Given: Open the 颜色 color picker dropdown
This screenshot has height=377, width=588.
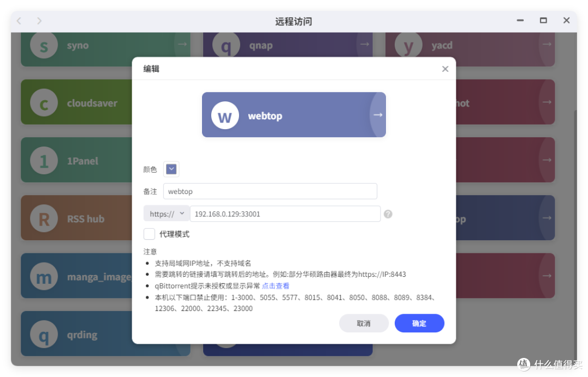Looking at the screenshot, I should (x=171, y=169).
